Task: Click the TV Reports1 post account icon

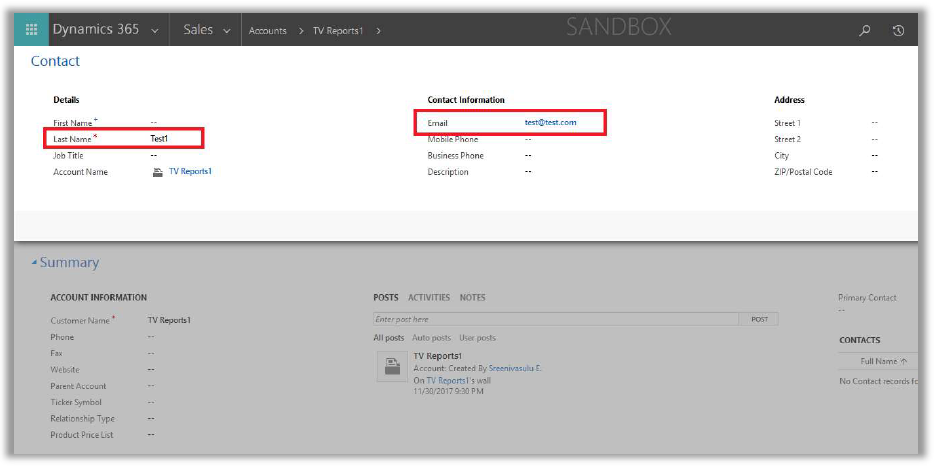Action: point(389,369)
